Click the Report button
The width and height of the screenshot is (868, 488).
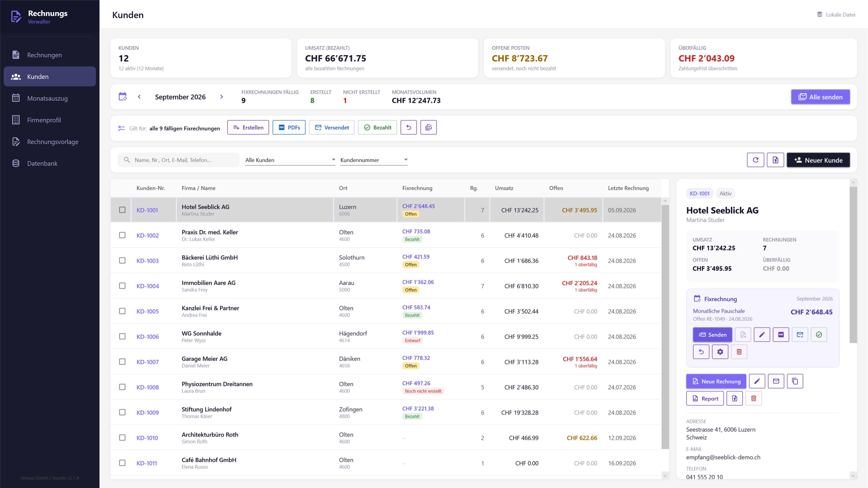(x=705, y=398)
